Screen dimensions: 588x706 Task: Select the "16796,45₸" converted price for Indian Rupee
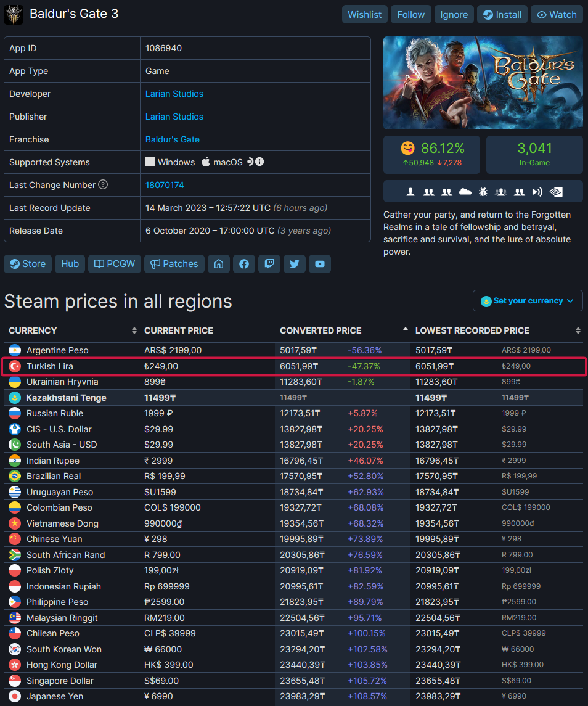(301, 461)
